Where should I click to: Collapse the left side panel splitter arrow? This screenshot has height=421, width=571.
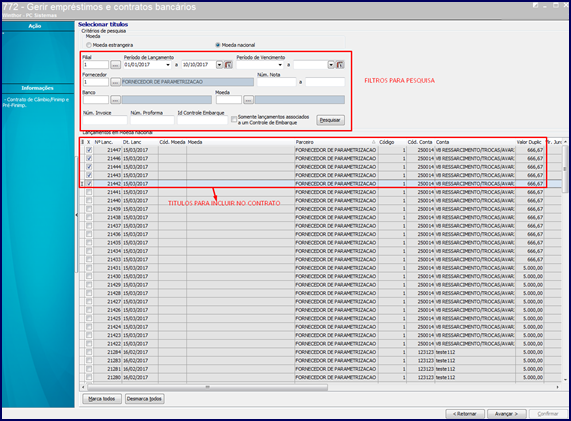pyautogui.click(x=76, y=215)
